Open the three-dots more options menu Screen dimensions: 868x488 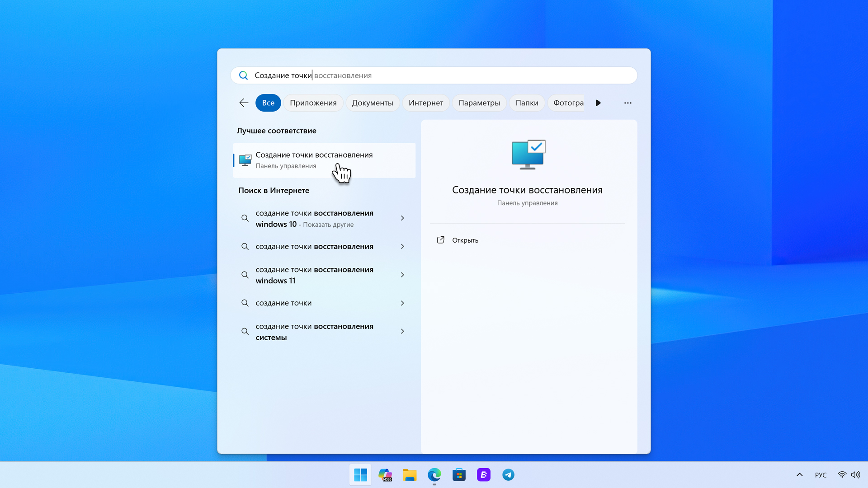coord(627,103)
